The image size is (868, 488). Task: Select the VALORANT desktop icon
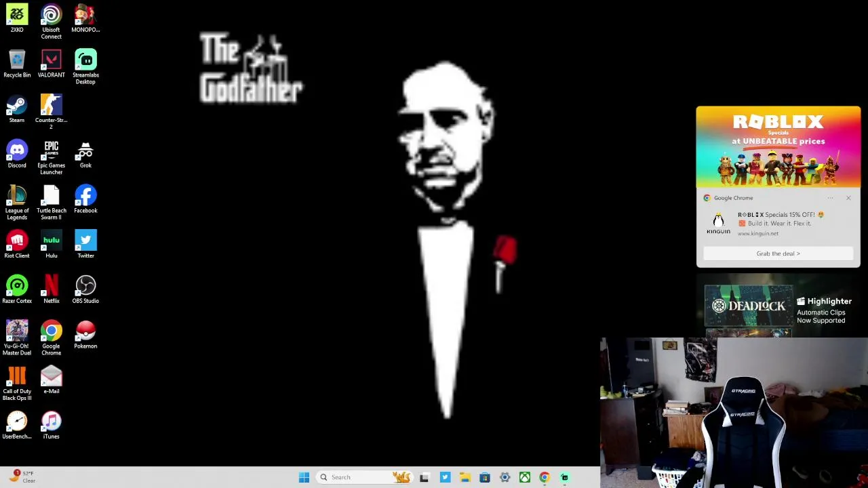point(51,64)
